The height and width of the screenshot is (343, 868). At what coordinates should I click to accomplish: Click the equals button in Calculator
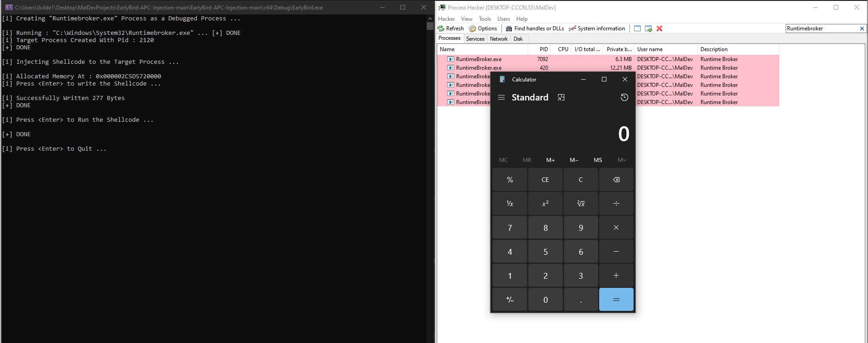pyautogui.click(x=616, y=300)
